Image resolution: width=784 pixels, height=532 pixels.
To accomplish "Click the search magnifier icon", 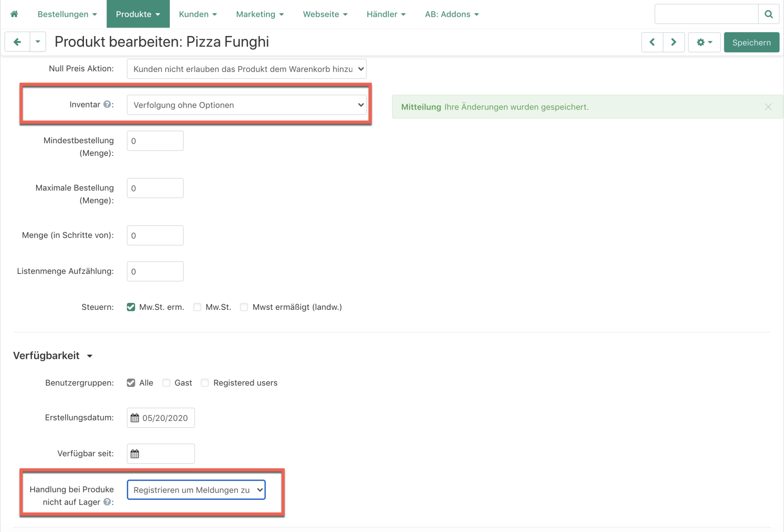I will (x=769, y=14).
